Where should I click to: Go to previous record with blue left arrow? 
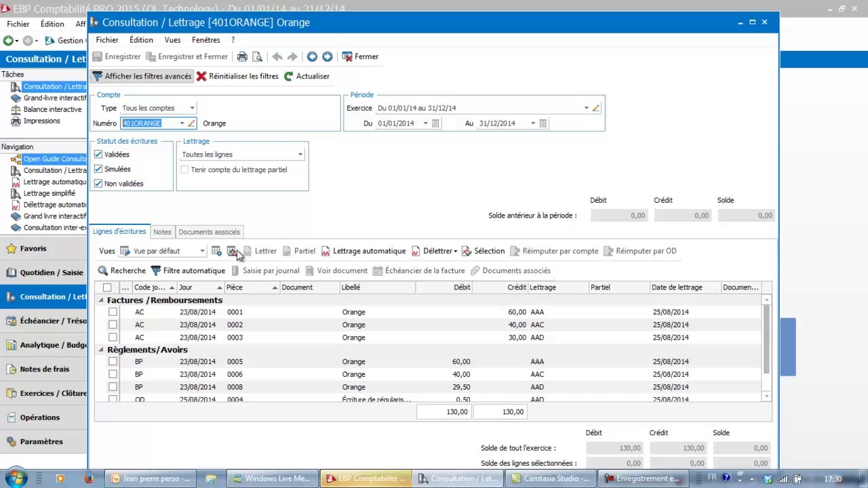312,57
